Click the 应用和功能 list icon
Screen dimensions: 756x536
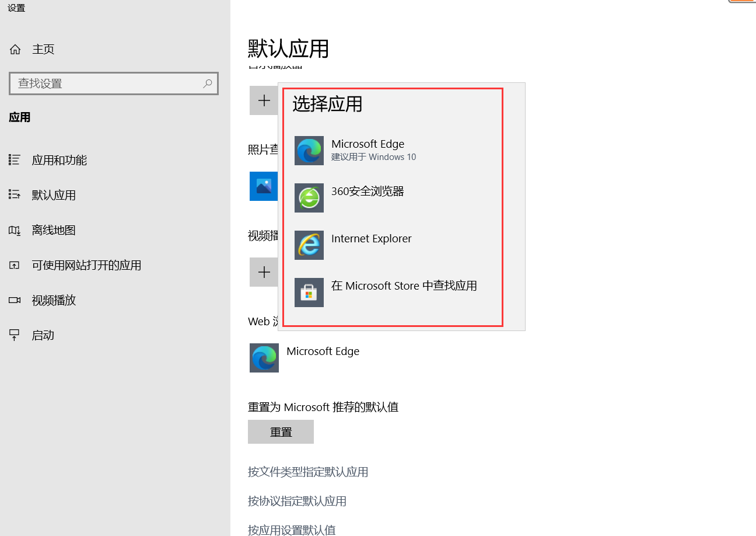(15, 159)
